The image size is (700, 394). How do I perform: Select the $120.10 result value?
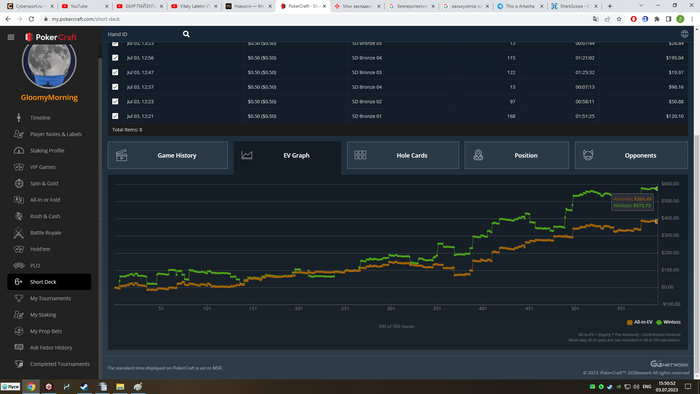pos(675,116)
